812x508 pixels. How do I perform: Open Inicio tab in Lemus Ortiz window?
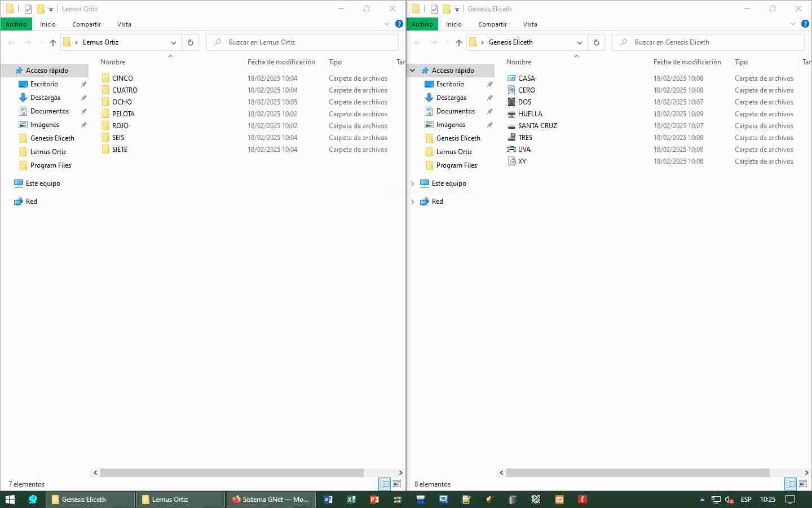[x=48, y=24]
